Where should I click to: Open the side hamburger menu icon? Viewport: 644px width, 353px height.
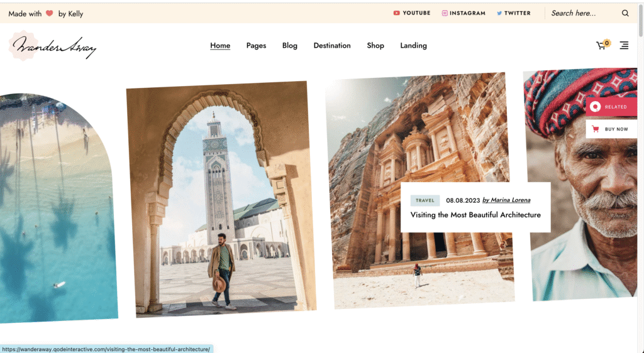tap(624, 45)
